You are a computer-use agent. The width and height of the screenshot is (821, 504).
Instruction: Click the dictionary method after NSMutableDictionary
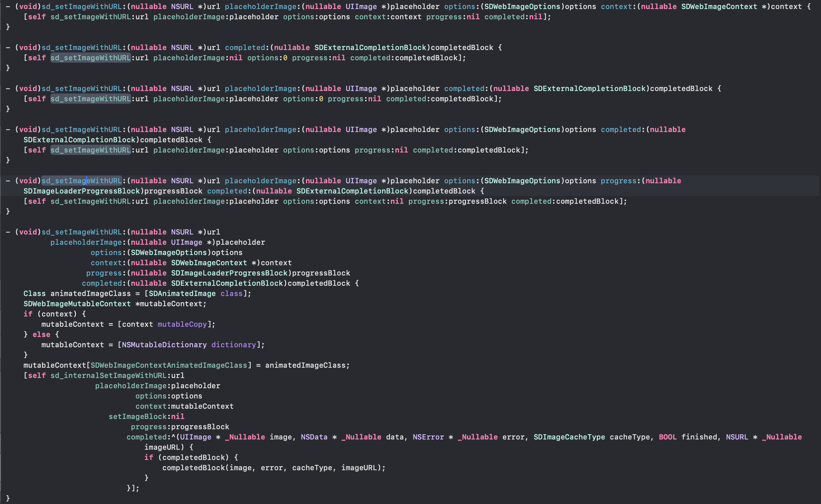click(233, 345)
